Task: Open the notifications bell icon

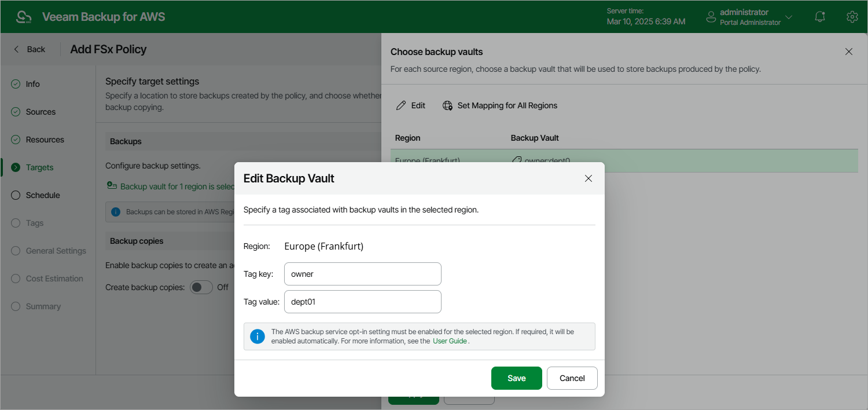Action: click(x=820, y=17)
